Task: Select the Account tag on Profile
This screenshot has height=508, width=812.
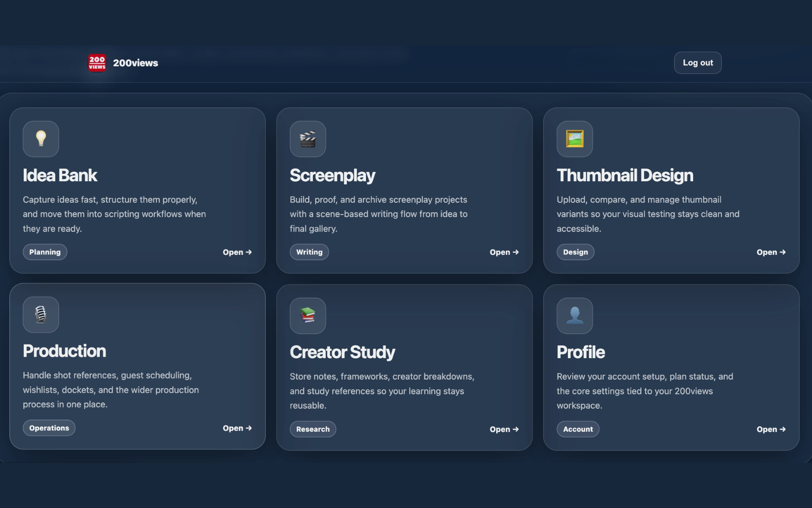Action: click(x=578, y=429)
